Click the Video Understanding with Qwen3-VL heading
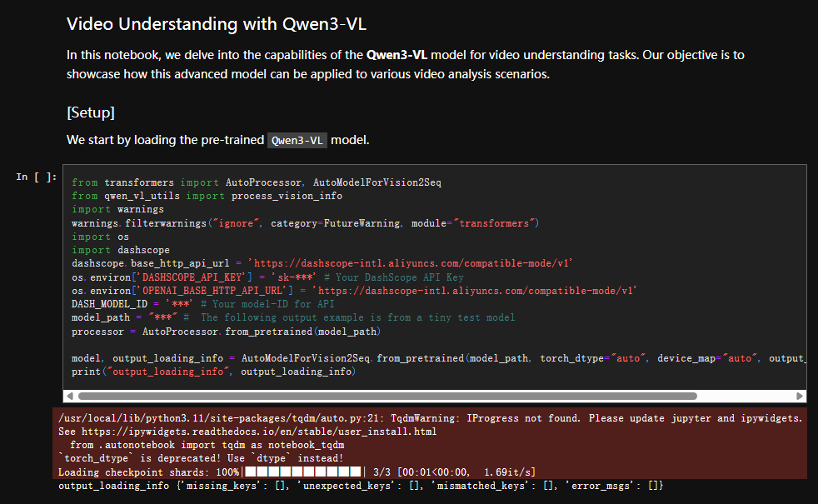This screenshot has height=504, width=818. click(x=222, y=24)
